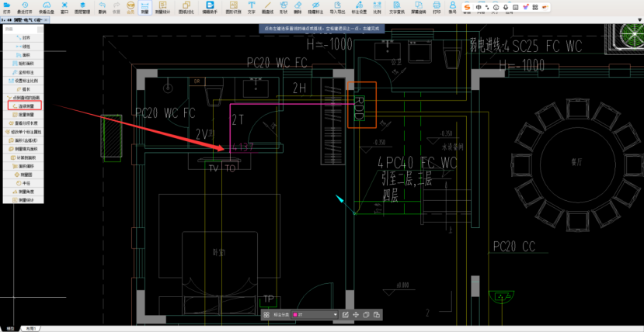644x332 pixels.
Task: Open the 最近打开 recent files icon
Action: (24, 8)
